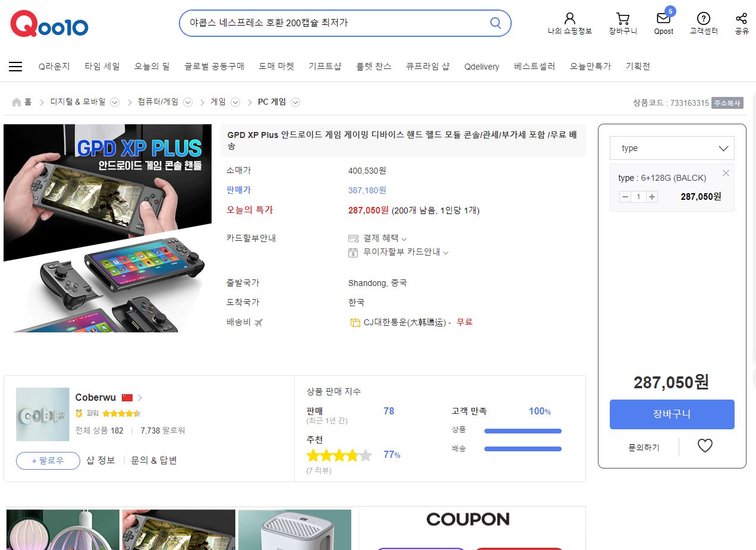Add item to wishlist heart icon
Image resolution: width=756 pixels, height=550 pixels.
click(705, 445)
